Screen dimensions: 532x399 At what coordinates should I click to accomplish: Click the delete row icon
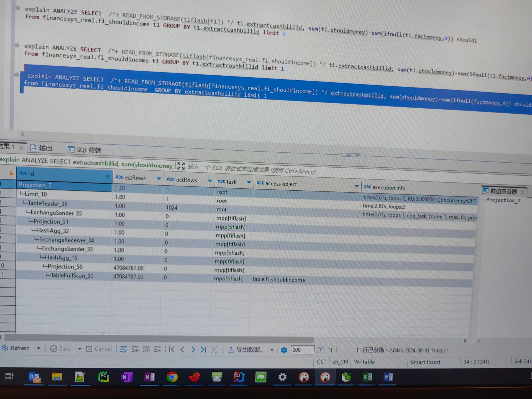pos(157,349)
